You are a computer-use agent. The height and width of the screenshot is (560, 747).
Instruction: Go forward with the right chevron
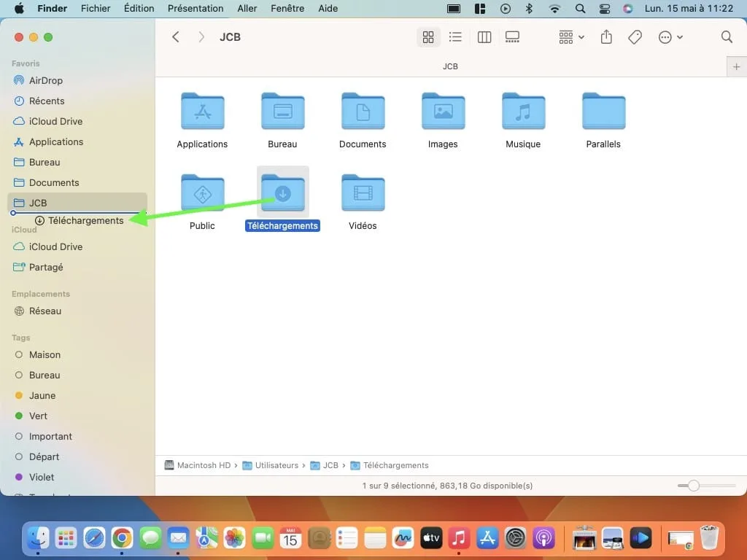click(201, 37)
